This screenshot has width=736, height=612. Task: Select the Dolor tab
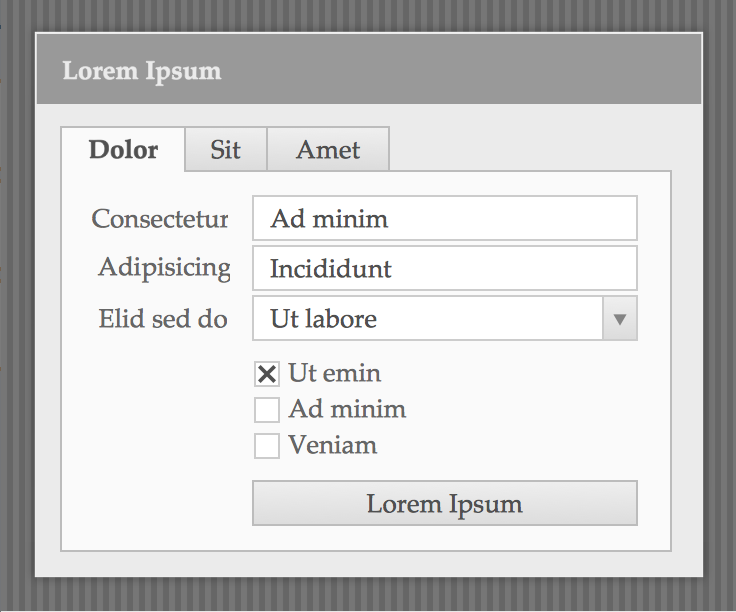123,149
